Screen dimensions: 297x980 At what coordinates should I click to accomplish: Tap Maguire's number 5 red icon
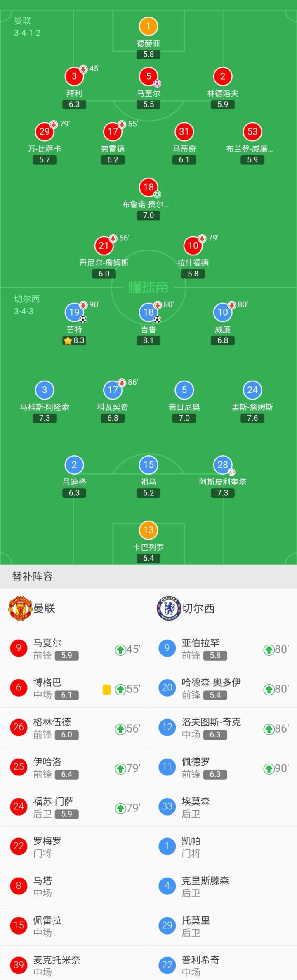[148, 76]
